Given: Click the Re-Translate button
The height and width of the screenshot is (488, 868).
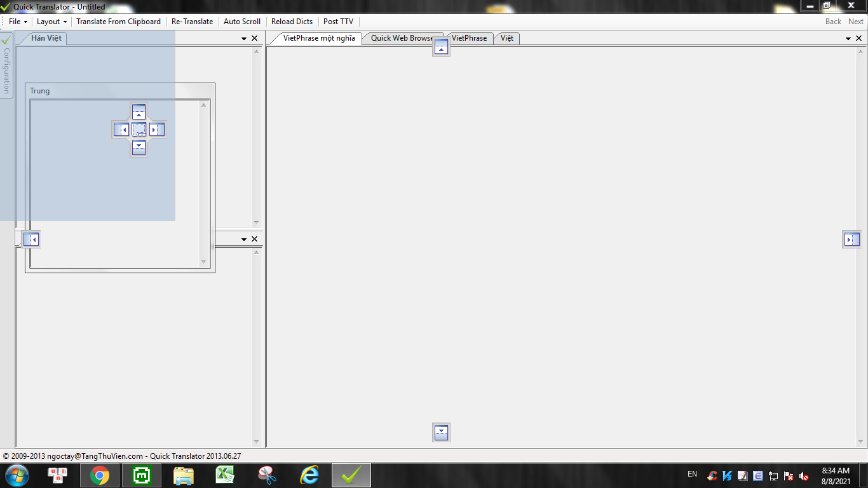Looking at the screenshot, I should pyautogui.click(x=192, y=22).
